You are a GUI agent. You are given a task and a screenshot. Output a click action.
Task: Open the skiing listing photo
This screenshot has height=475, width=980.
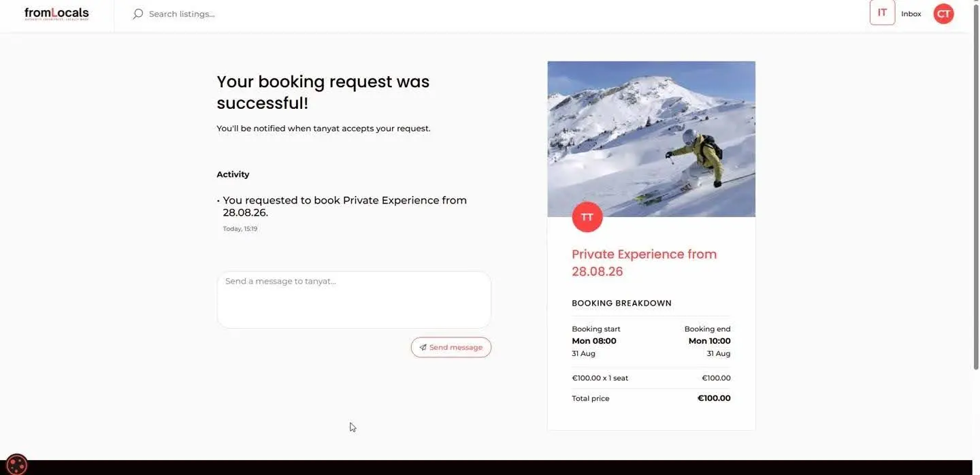coord(651,139)
